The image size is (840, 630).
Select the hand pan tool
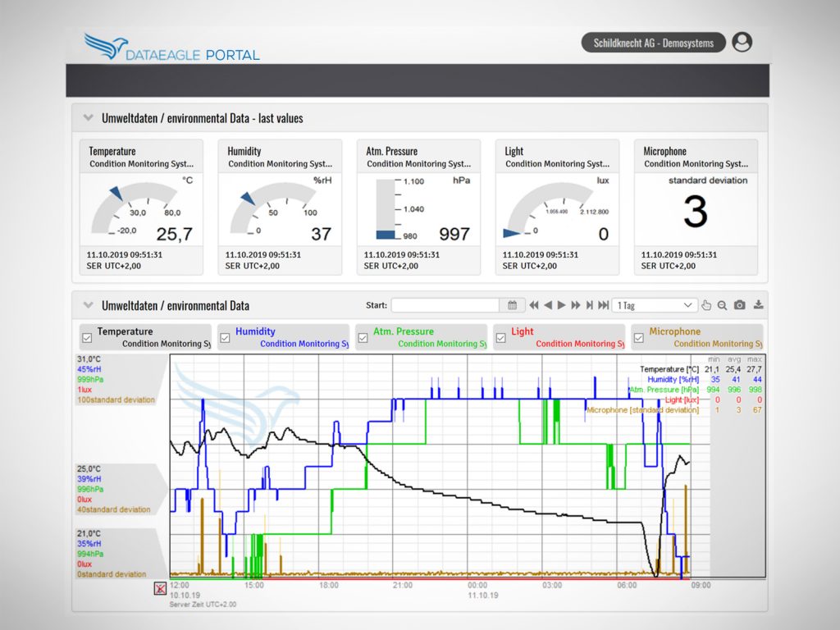(x=707, y=305)
